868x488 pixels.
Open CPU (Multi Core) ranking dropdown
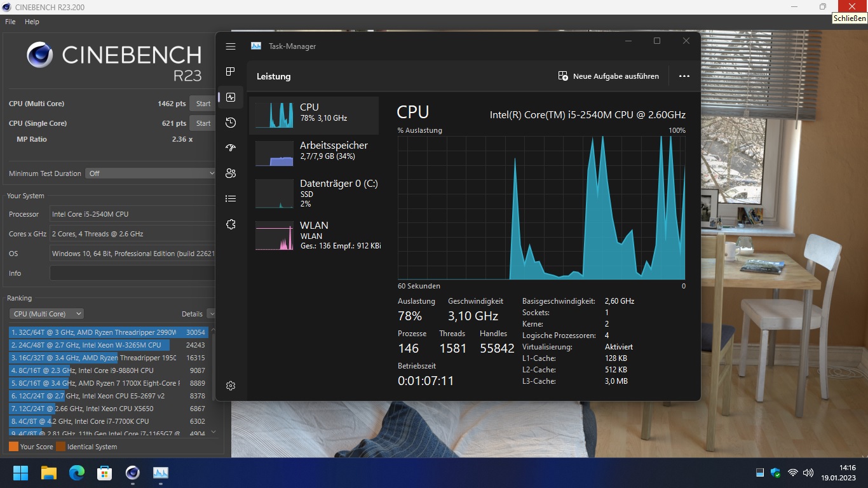[x=46, y=314]
